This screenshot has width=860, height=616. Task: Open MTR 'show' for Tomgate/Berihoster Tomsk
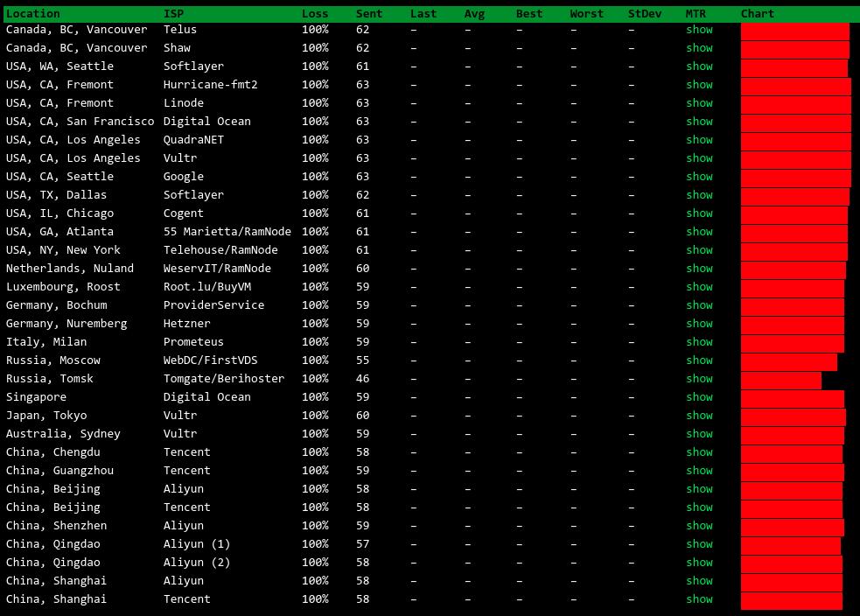[699, 379]
